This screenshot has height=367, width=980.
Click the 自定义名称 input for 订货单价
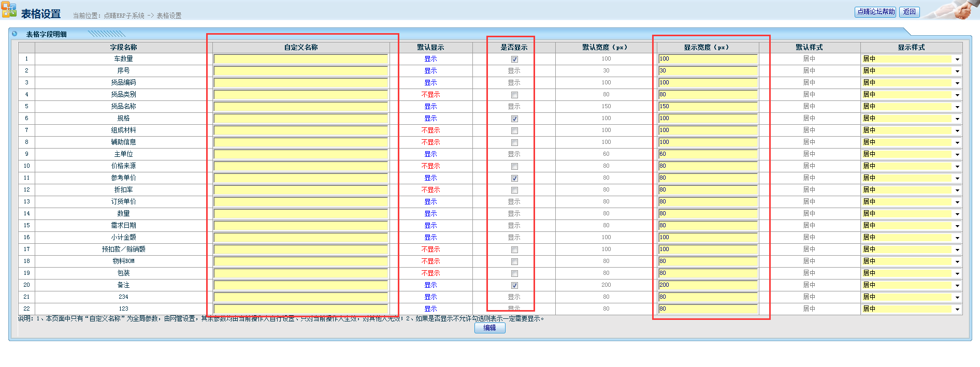click(300, 202)
